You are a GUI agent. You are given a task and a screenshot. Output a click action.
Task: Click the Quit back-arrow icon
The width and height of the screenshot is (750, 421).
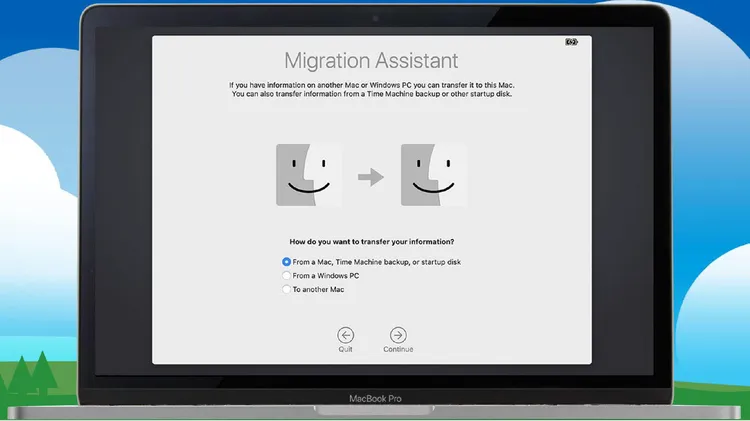coord(345,335)
